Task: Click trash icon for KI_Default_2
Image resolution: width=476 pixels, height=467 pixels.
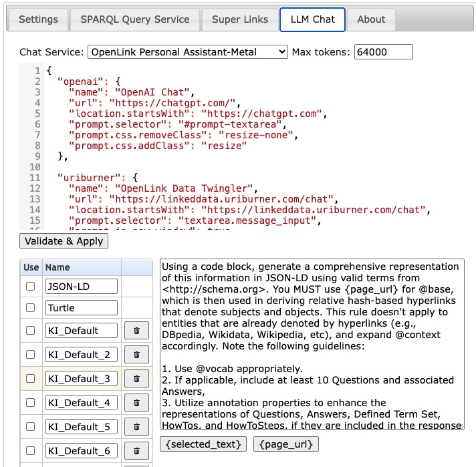Action: 136,355
